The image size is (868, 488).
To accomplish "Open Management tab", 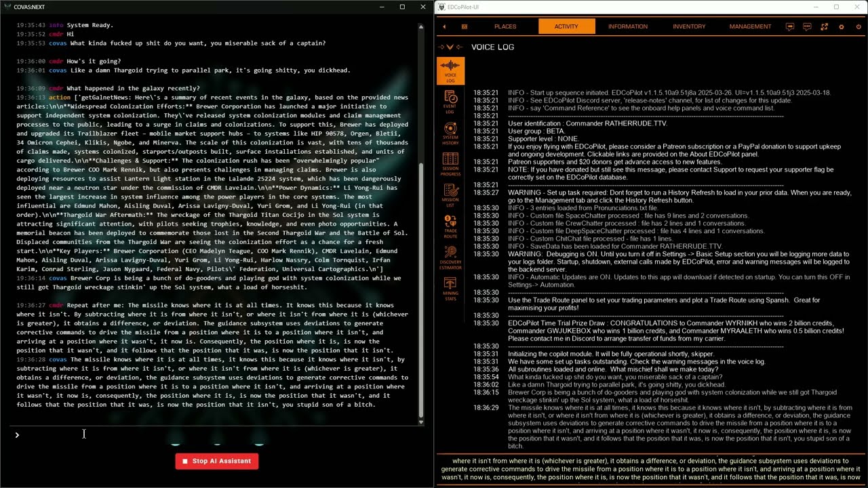I will pyautogui.click(x=750, y=26).
